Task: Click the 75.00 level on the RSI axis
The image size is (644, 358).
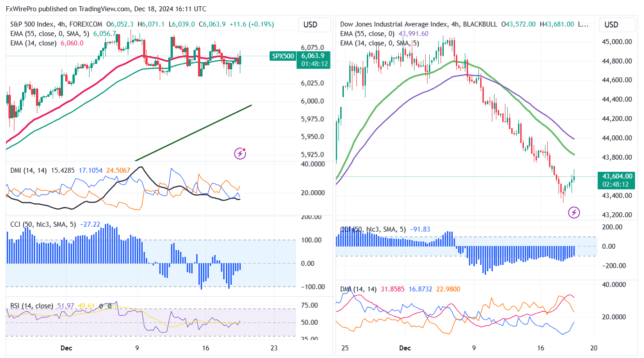Action: (x=310, y=305)
